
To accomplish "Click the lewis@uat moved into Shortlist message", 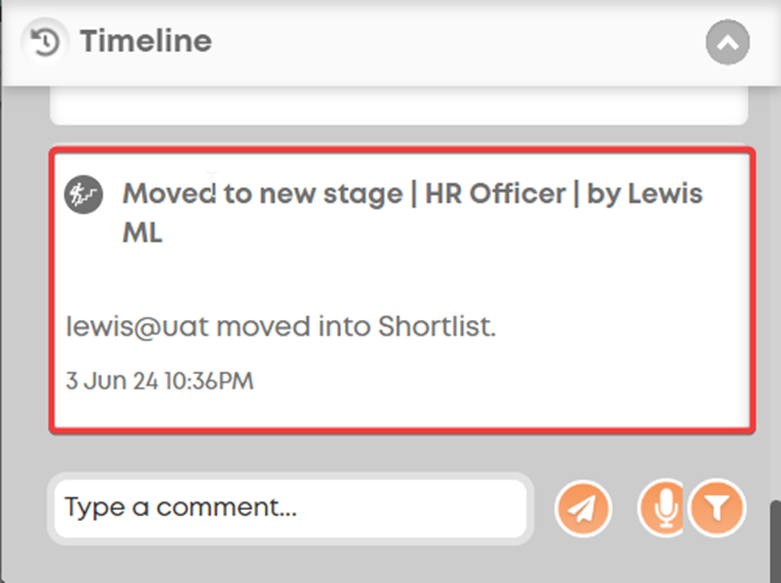I will 281,327.
